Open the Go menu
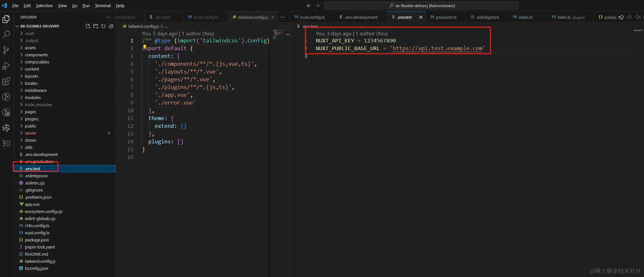Viewport: 644px width, 277px height. click(x=75, y=6)
